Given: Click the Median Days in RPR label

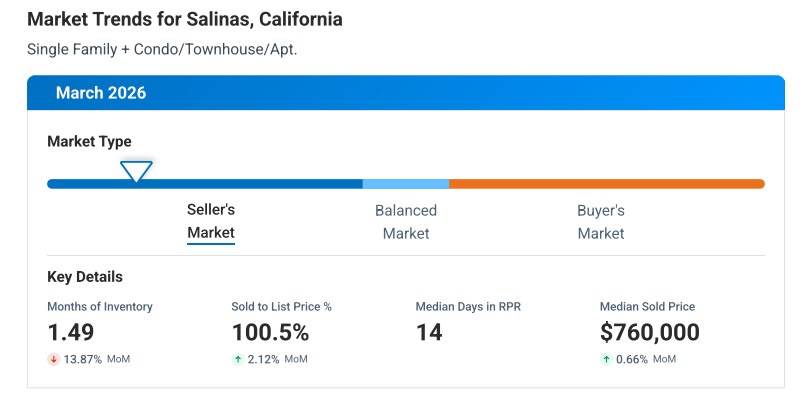Looking at the screenshot, I should (467, 307).
